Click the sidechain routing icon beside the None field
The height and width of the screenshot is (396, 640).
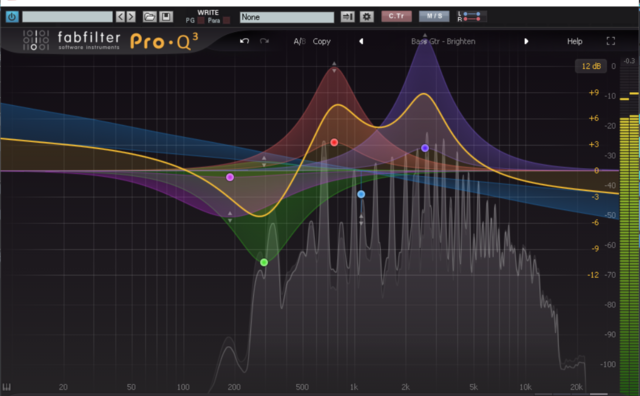[x=347, y=17]
